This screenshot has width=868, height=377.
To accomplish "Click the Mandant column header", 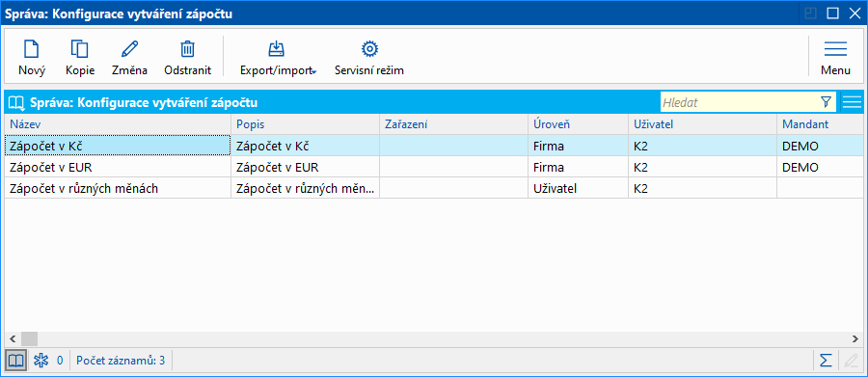I will coord(821,124).
